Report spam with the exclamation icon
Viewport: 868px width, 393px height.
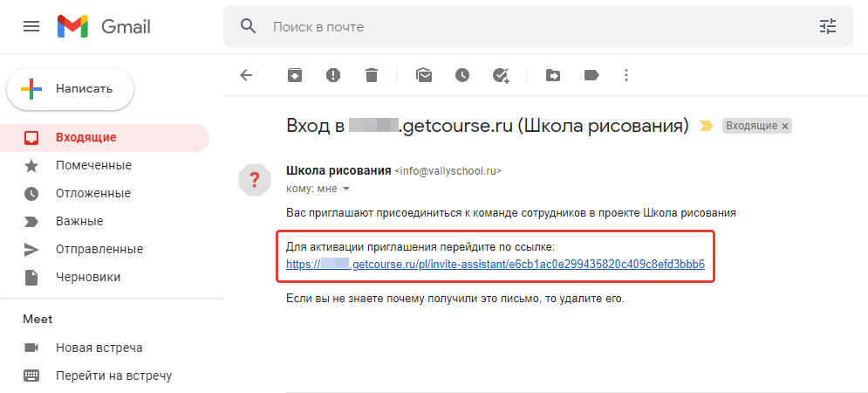point(332,75)
